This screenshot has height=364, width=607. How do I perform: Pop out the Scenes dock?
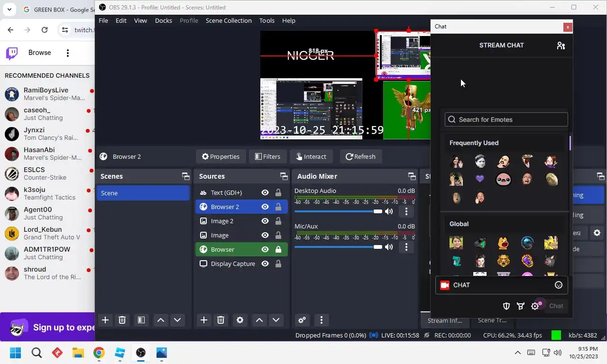coord(185,176)
